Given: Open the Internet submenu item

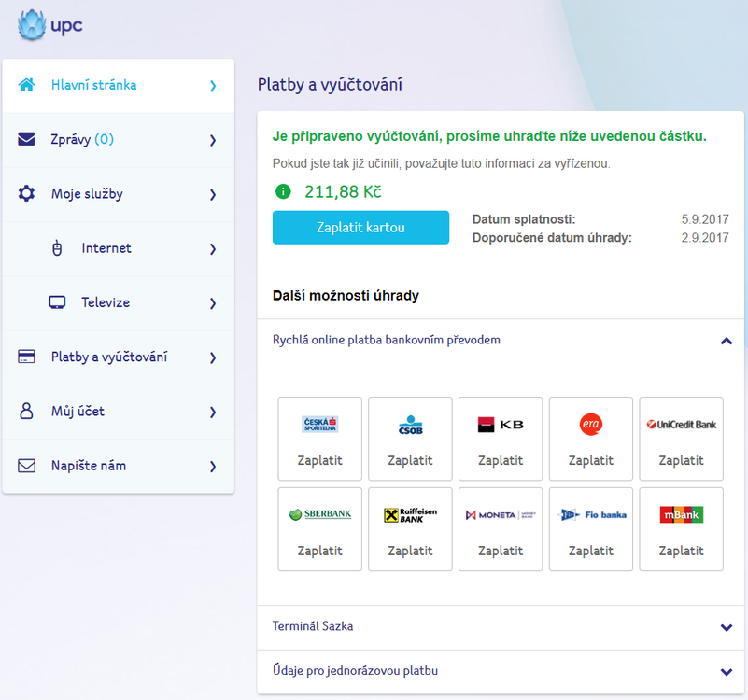Looking at the screenshot, I should 119,248.
